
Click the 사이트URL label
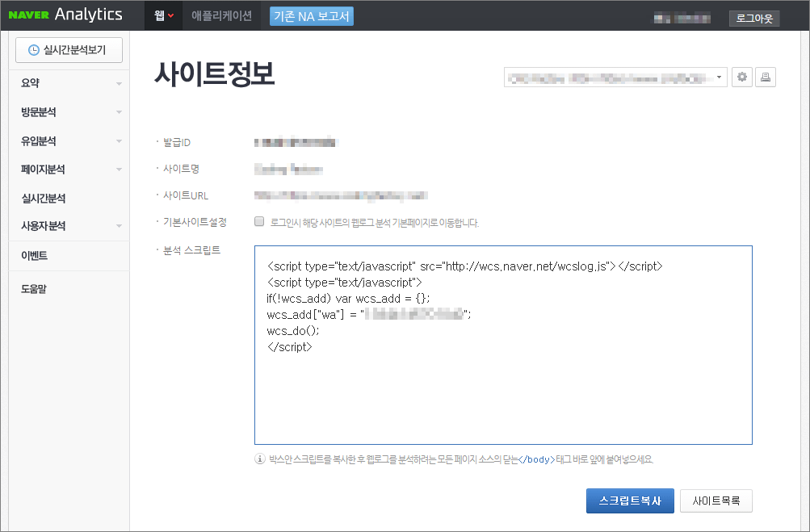186,195
